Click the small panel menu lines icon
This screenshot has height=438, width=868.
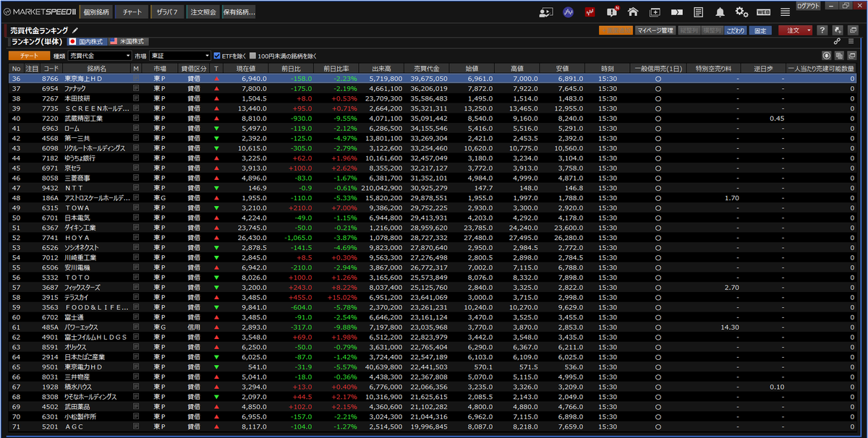851,41
